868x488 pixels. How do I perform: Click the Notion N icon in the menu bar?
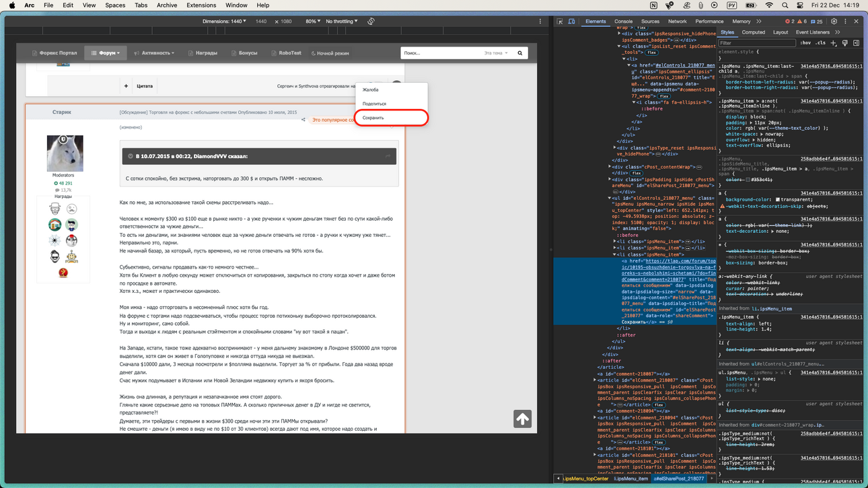[653, 5]
